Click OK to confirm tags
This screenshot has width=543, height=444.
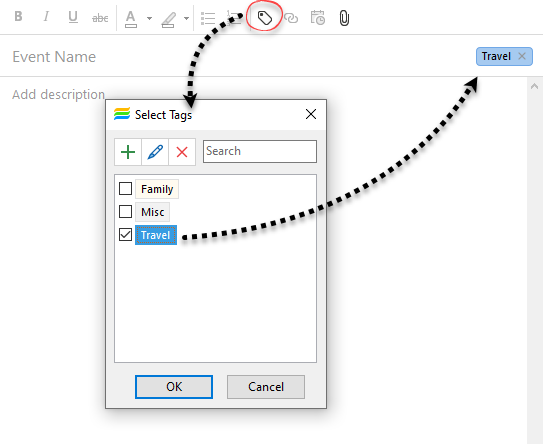[x=174, y=387]
